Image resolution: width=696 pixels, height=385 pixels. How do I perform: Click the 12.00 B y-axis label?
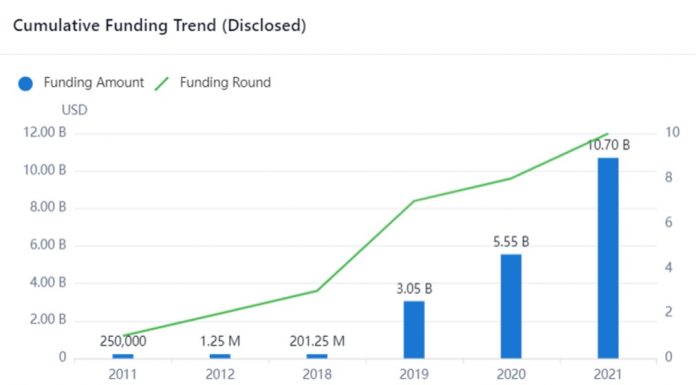(x=44, y=132)
